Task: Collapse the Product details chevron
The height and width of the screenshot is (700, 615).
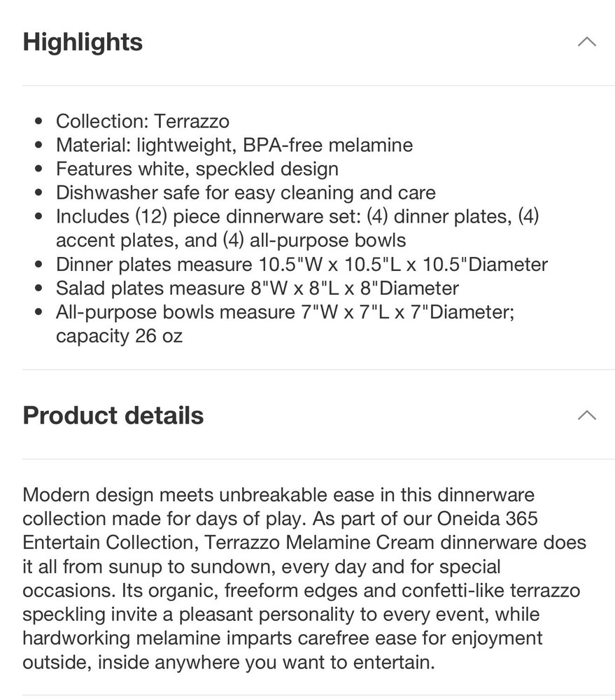Action: [x=586, y=416]
